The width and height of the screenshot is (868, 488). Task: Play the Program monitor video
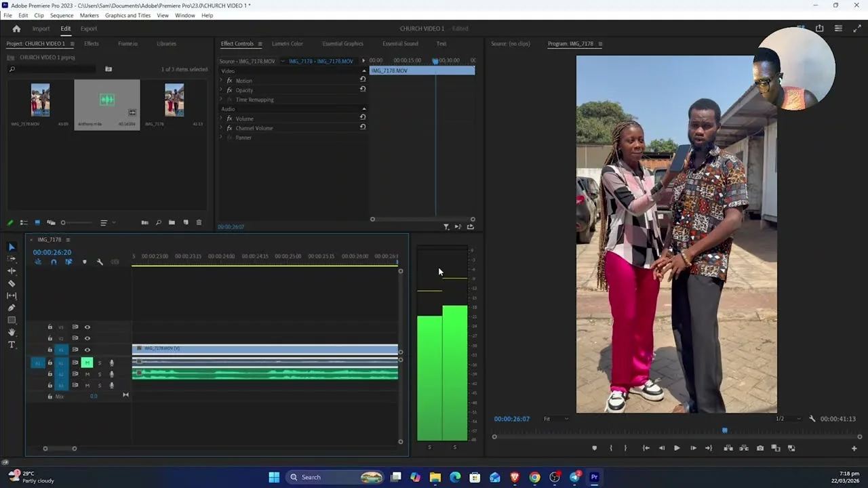point(677,448)
